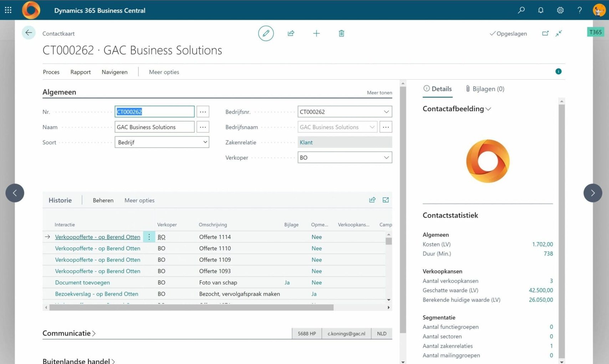Open the Navigeren menu
The width and height of the screenshot is (609, 364).
coord(114,72)
